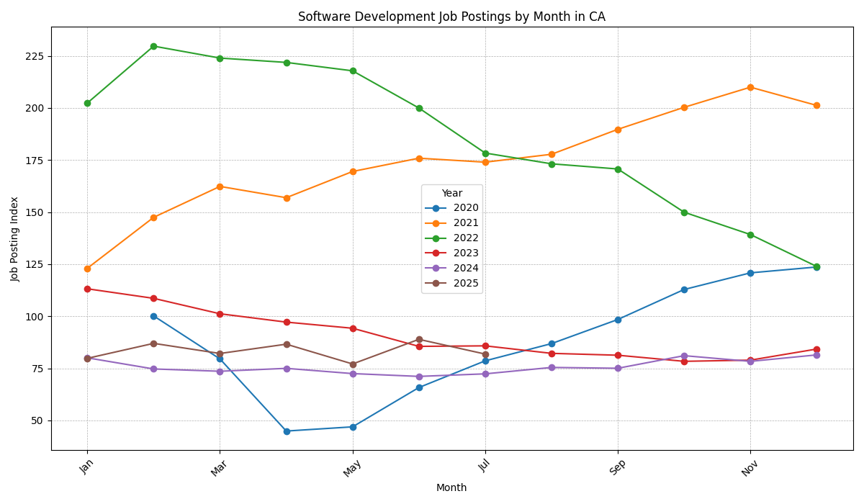Click the 2022 green legend marker
The image size is (864, 504).
(x=436, y=238)
